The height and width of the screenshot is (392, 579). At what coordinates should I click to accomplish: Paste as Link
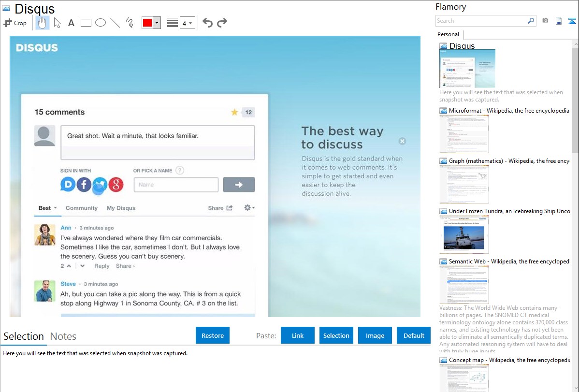pyautogui.click(x=298, y=335)
